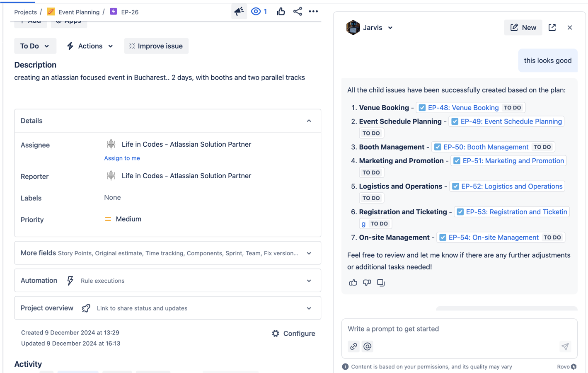
Task: Dislike the Jarvis response with thumbs down
Action: pyautogui.click(x=367, y=283)
